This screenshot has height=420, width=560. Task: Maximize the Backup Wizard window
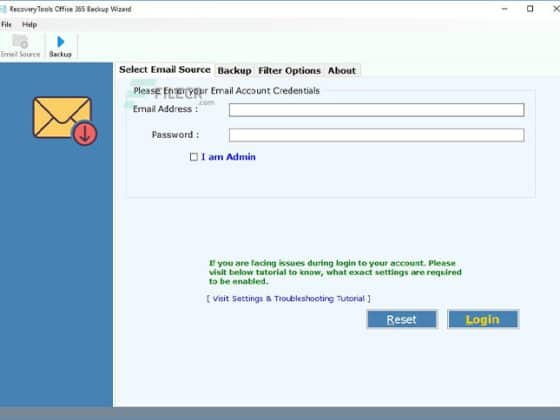(530, 9)
